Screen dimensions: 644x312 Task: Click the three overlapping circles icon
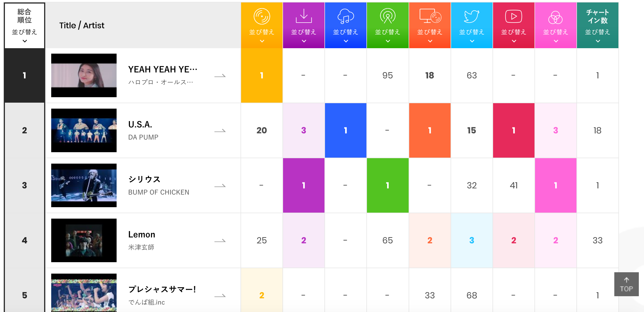coord(555,17)
